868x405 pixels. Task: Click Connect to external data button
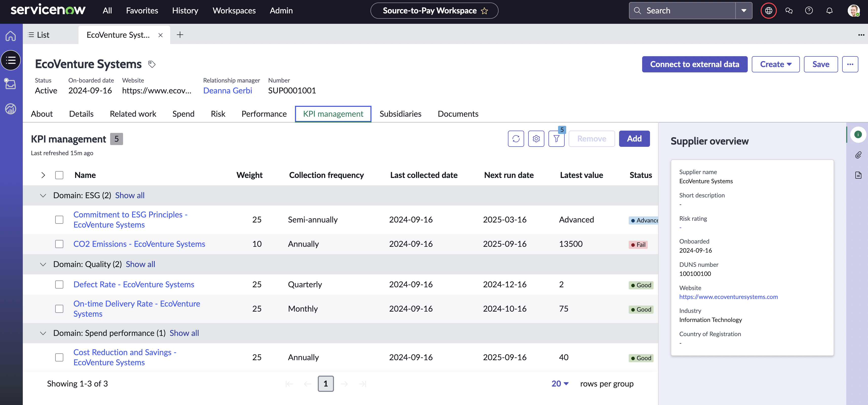point(695,64)
